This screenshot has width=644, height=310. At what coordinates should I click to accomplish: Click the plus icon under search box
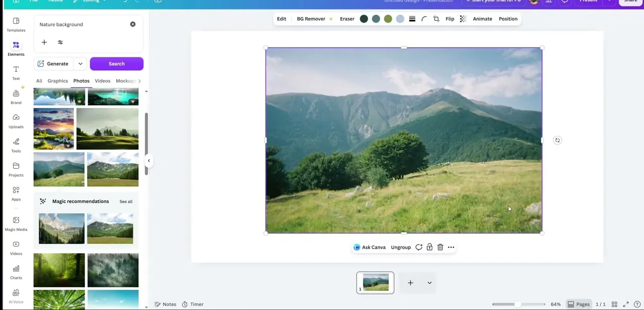44,42
